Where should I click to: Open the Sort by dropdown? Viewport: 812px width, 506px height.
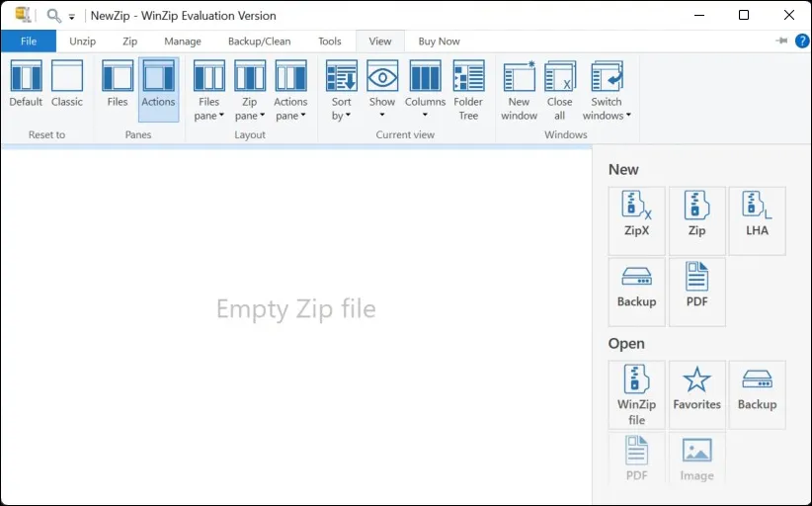341,90
